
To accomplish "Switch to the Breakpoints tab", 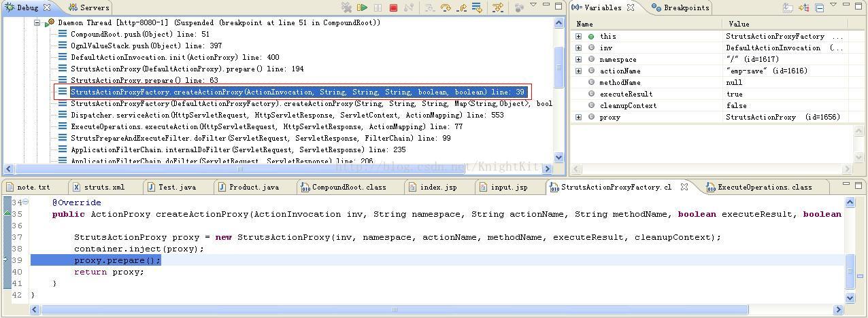I will tap(680, 7).
